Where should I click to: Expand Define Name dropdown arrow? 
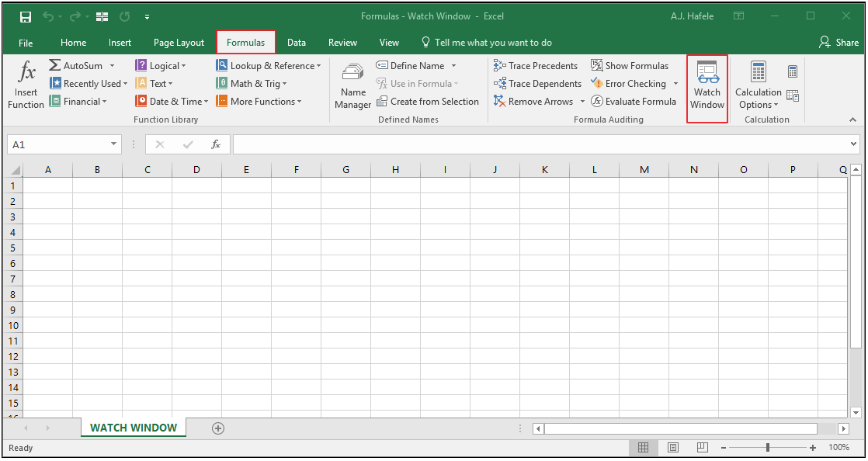(454, 65)
